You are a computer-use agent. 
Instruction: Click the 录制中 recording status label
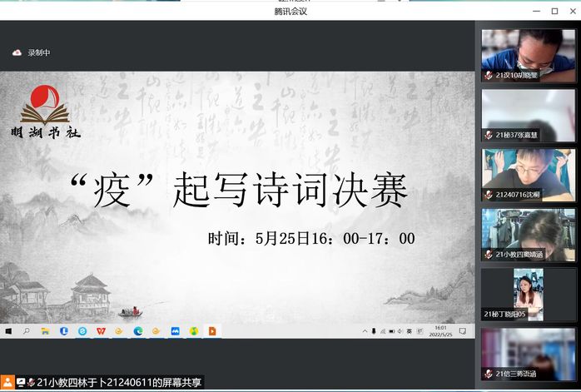click(39, 52)
